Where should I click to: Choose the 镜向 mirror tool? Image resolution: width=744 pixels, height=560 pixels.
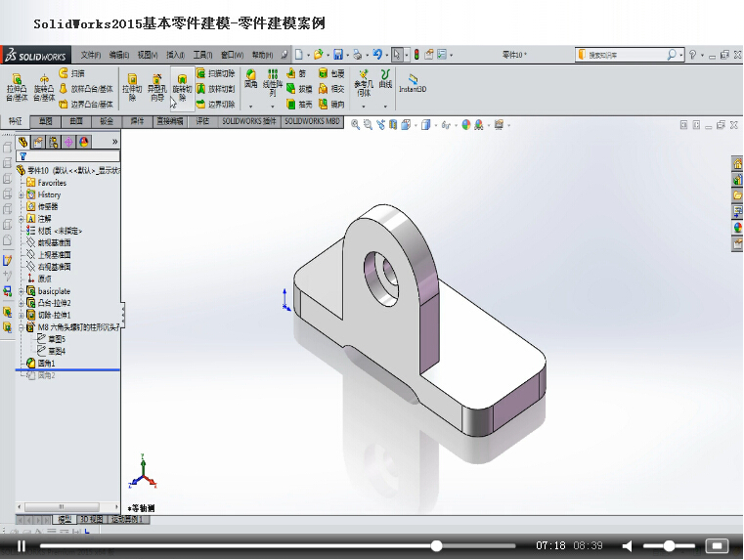[331, 104]
